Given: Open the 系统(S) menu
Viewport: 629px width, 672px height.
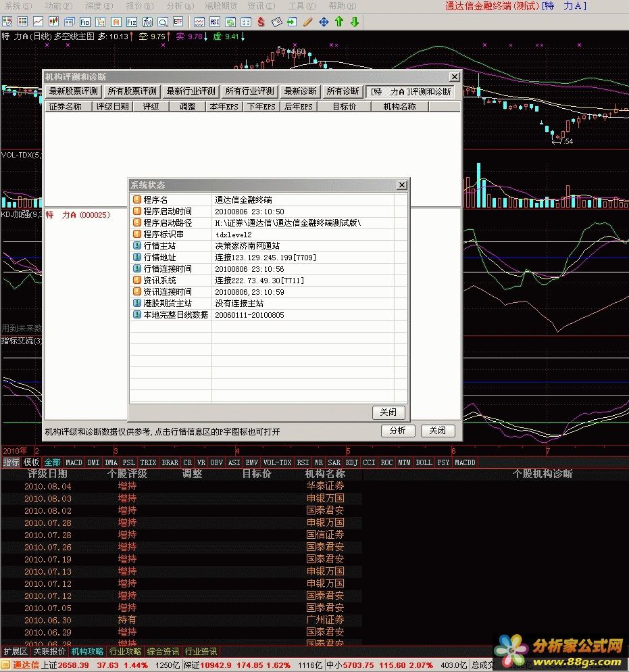Looking at the screenshot, I should coord(18,6).
